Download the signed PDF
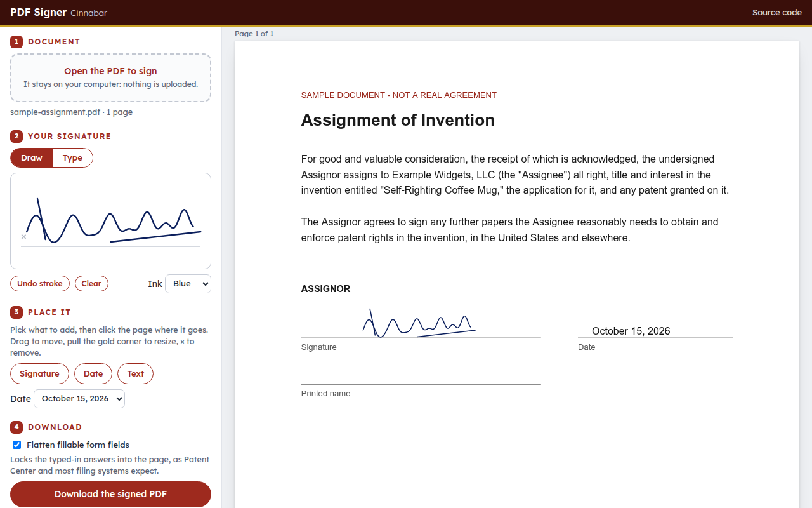Viewport: 812px width, 508px height. (110, 494)
